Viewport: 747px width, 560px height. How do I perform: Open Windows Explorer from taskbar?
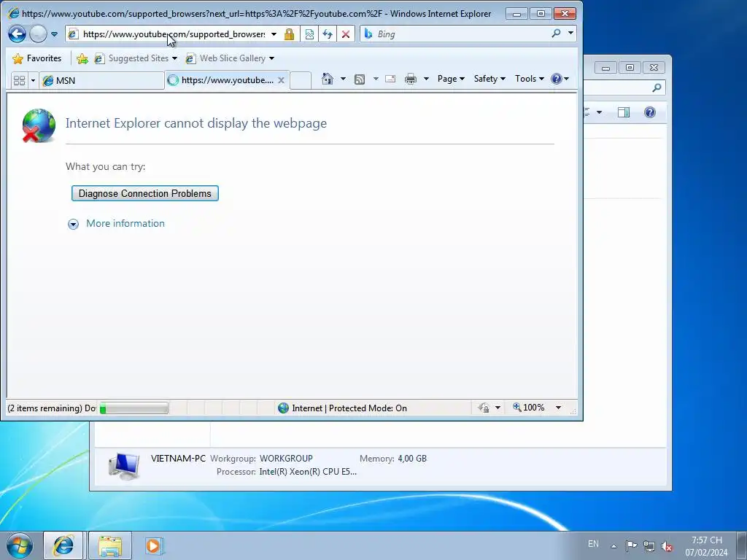pos(110,545)
